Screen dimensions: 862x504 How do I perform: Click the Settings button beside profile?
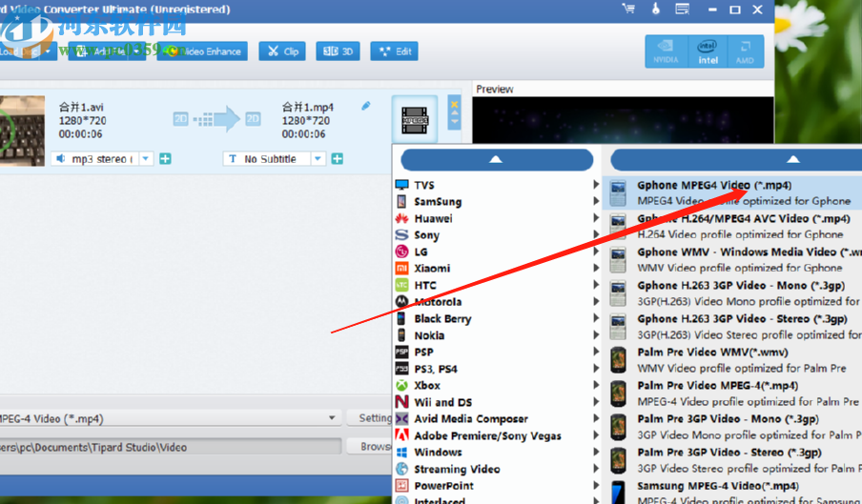coord(370,418)
